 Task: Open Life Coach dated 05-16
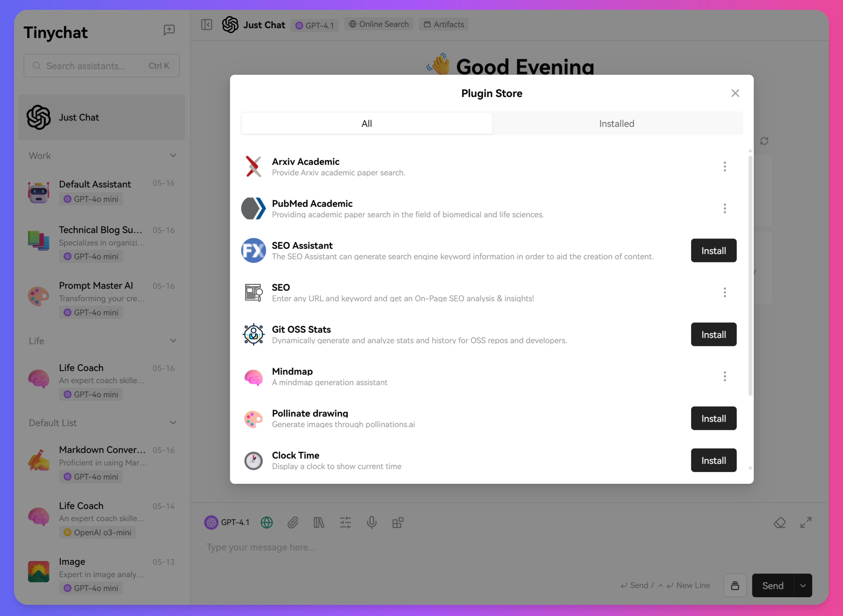point(102,381)
